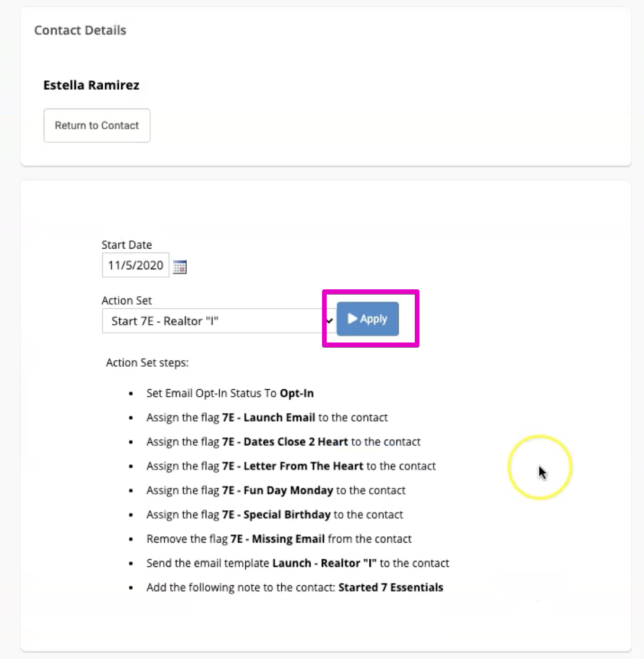The width and height of the screenshot is (644, 659).
Task: Apply the selected action set
Action: [x=367, y=318]
